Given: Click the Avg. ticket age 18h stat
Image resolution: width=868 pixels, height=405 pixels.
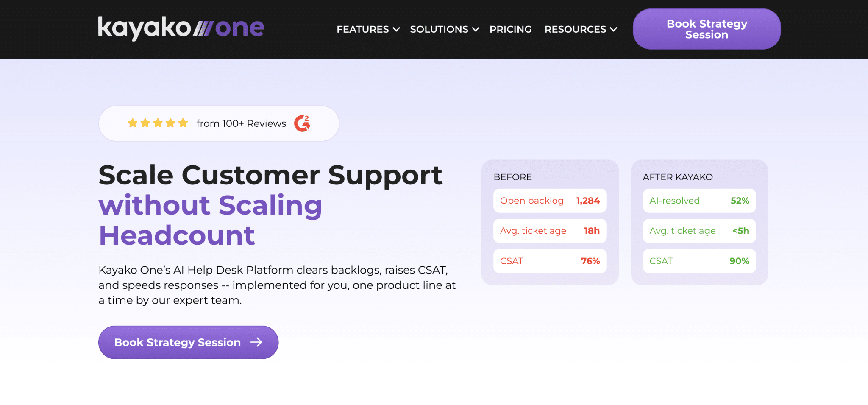Looking at the screenshot, I should tap(550, 231).
